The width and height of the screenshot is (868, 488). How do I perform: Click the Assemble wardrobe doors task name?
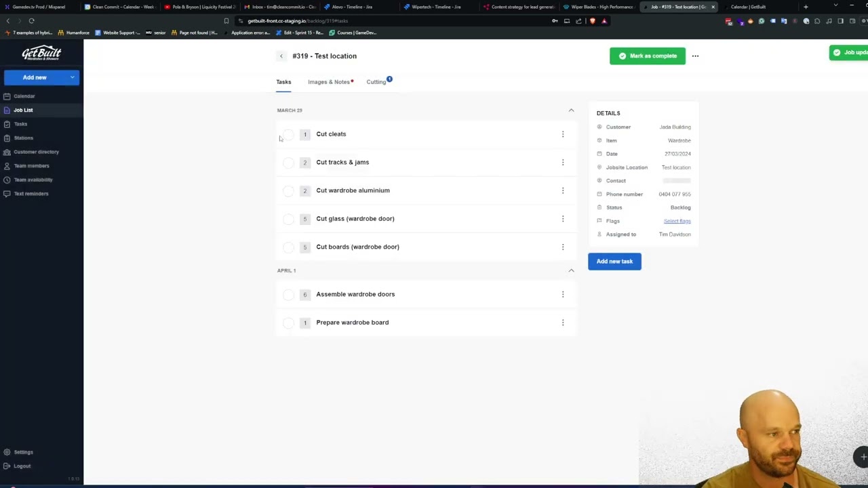355,294
